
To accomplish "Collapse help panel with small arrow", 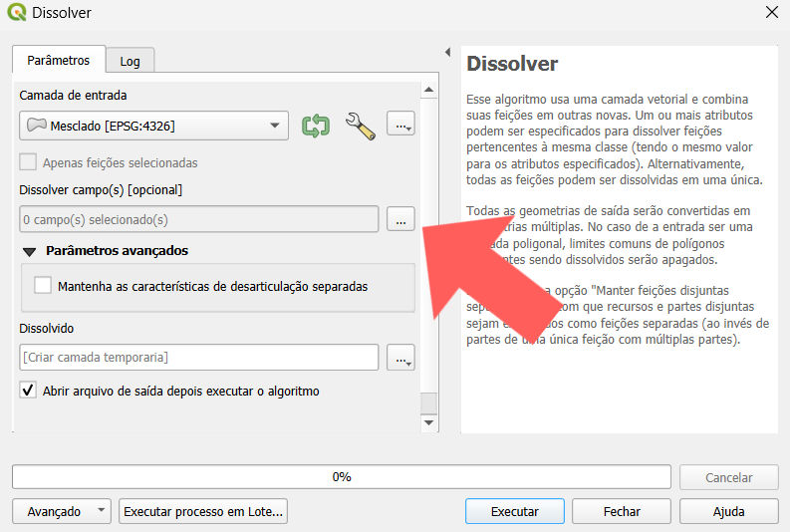I will (x=448, y=52).
